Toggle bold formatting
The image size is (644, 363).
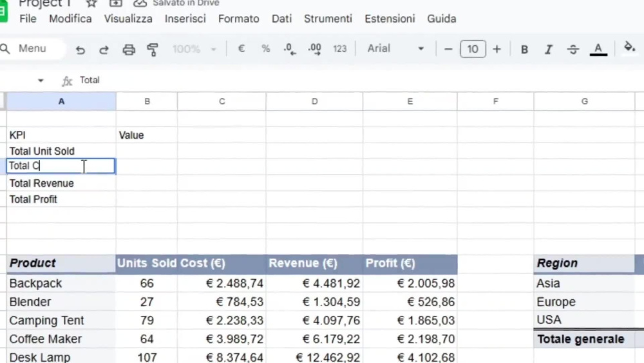coord(524,50)
